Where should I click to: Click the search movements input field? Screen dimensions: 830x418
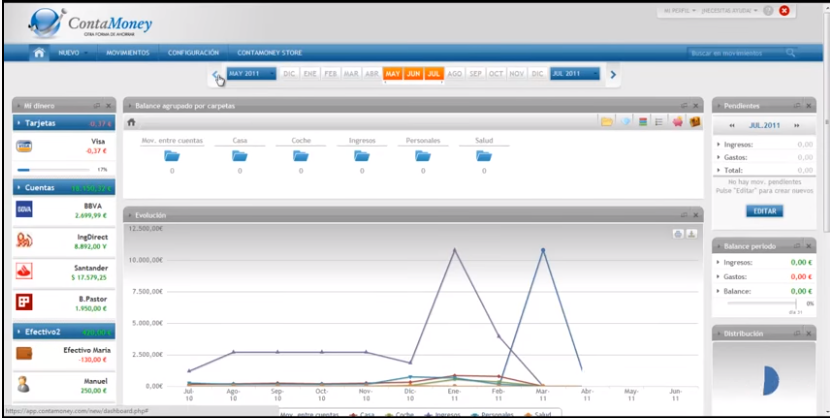[735, 52]
